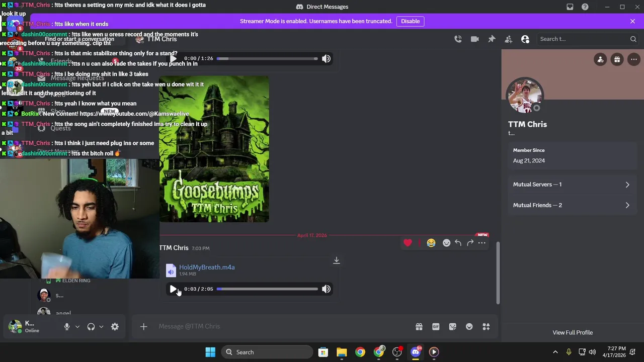Add friends to this DM

point(508,39)
